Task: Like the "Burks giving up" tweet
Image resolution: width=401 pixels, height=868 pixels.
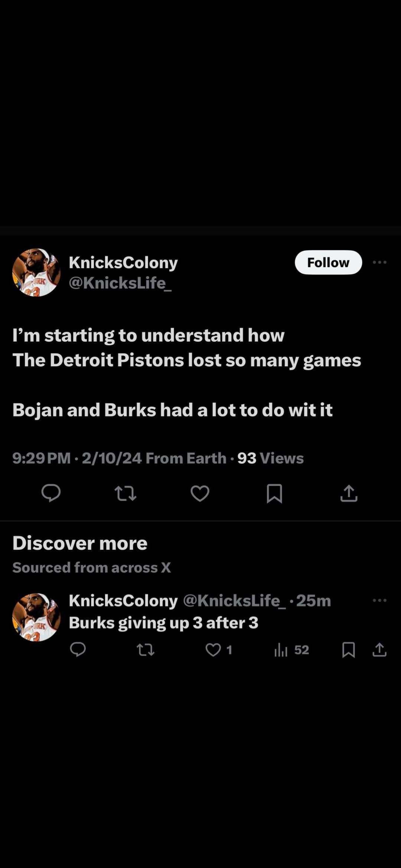Action: 213,650
